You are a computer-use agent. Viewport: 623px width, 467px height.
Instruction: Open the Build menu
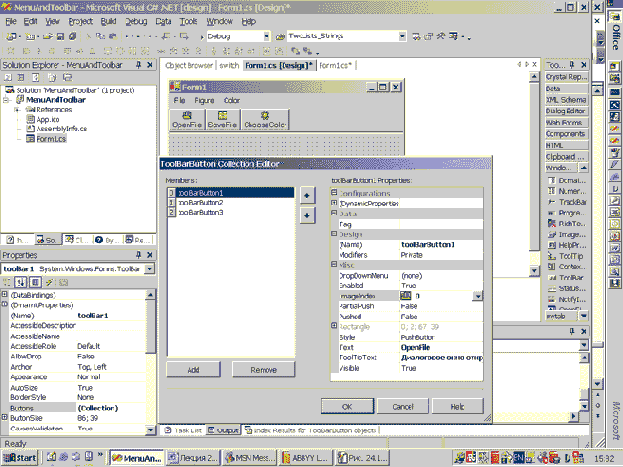(107, 21)
